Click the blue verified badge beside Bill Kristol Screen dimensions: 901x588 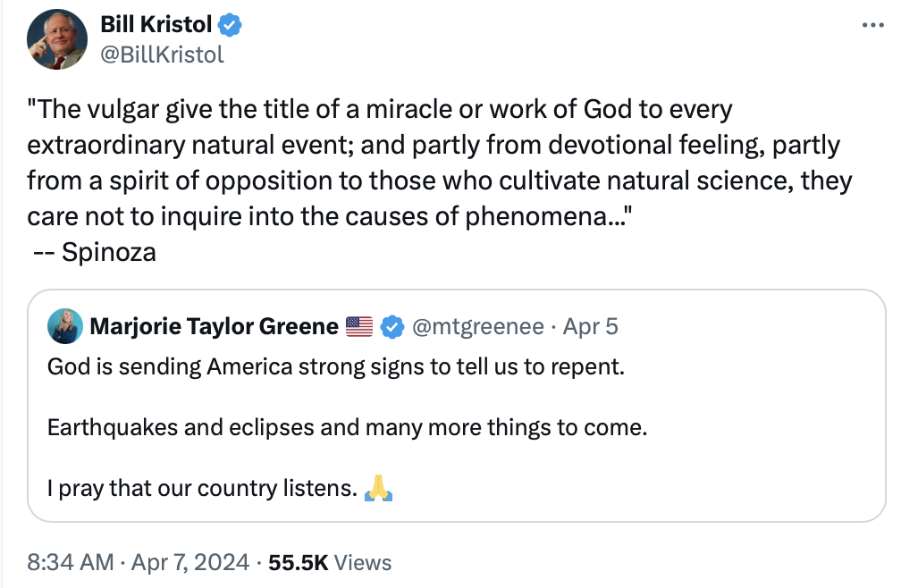230,26
